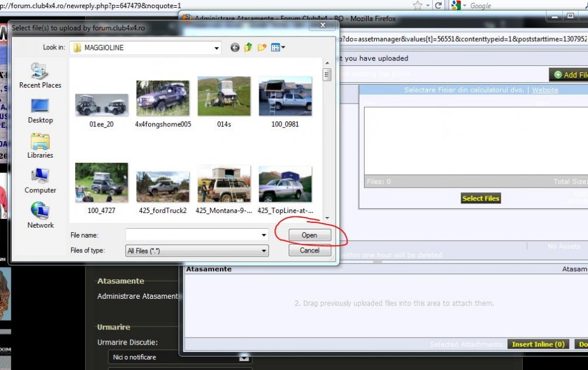Screen dimensions: 588x370
Task: Create a new folder in MAGGIOLINE
Action: 262,48
